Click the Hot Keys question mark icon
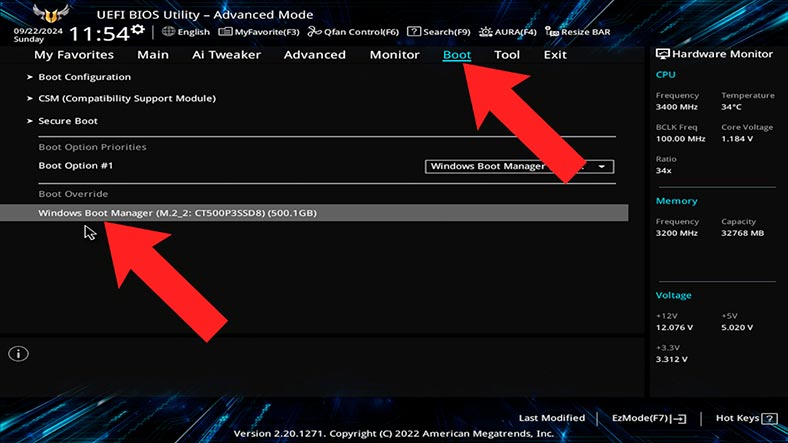Viewport: 788px width, 443px height. pos(769,418)
